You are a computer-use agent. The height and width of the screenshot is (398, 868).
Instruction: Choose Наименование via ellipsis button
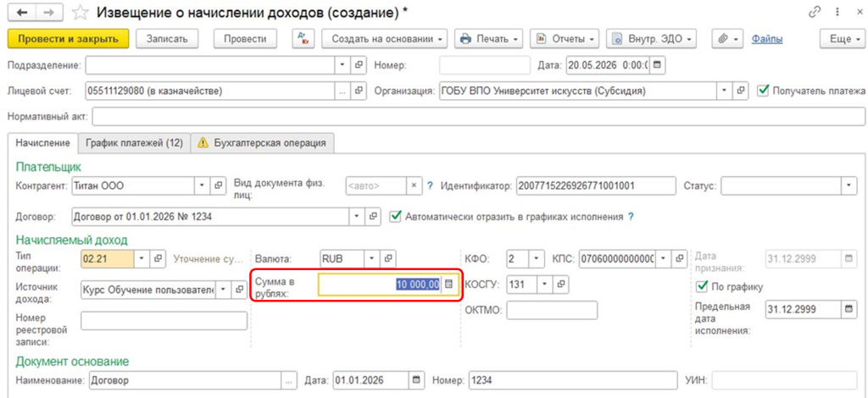290,381
